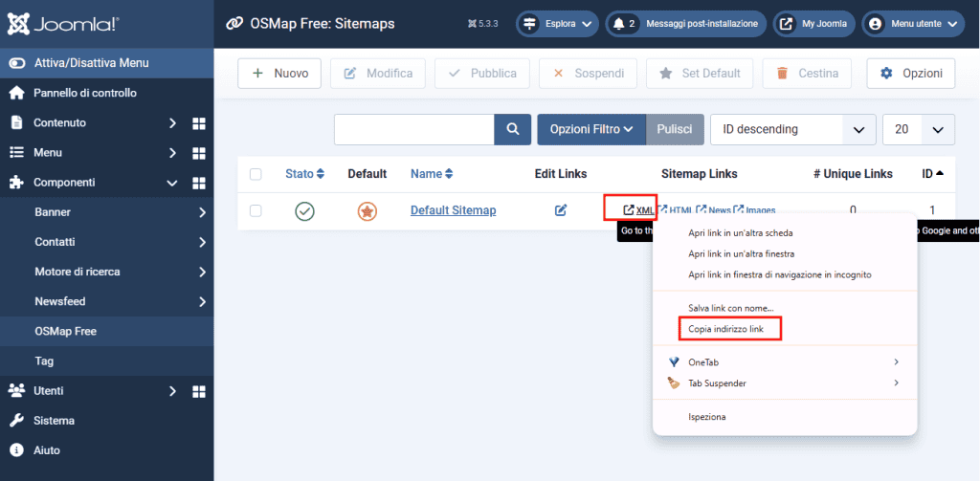Click the Joomla! logo
Screen dimensions: 980x481
point(63,24)
